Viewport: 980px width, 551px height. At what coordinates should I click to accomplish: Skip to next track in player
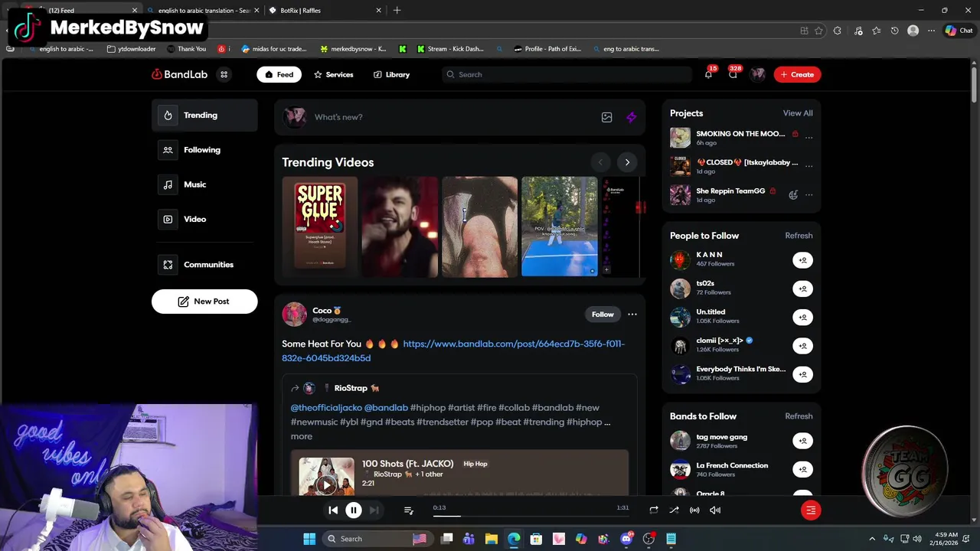click(x=374, y=510)
